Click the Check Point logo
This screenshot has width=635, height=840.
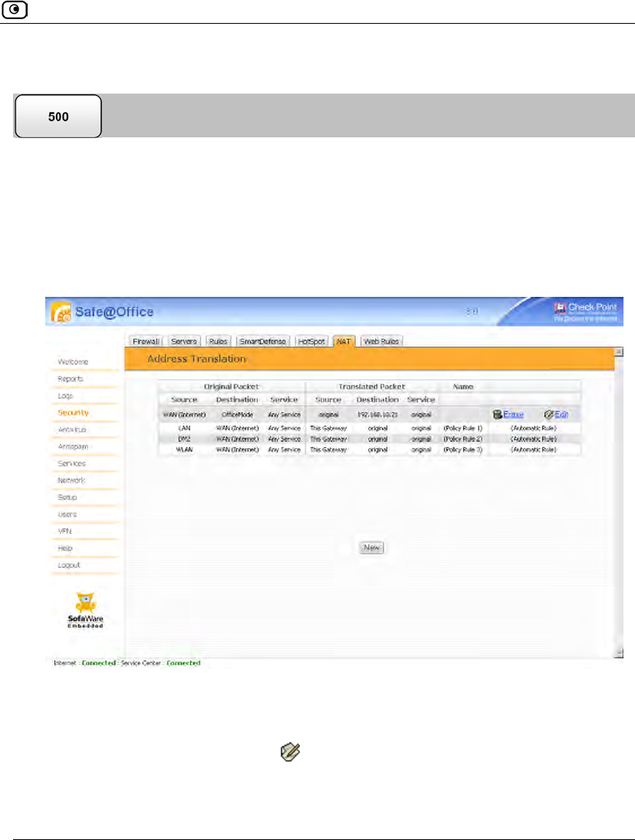click(x=585, y=311)
